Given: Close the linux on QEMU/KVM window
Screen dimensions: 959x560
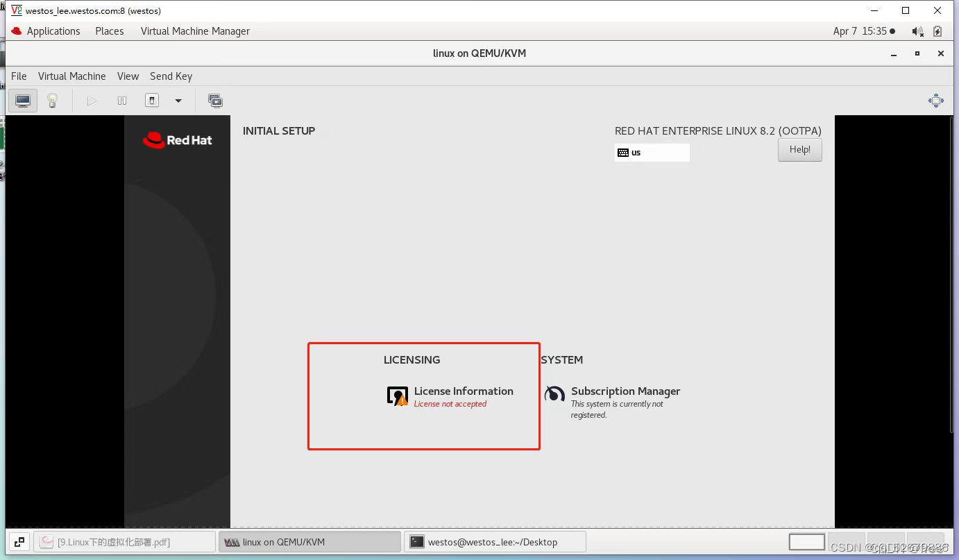Looking at the screenshot, I should point(940,53).
